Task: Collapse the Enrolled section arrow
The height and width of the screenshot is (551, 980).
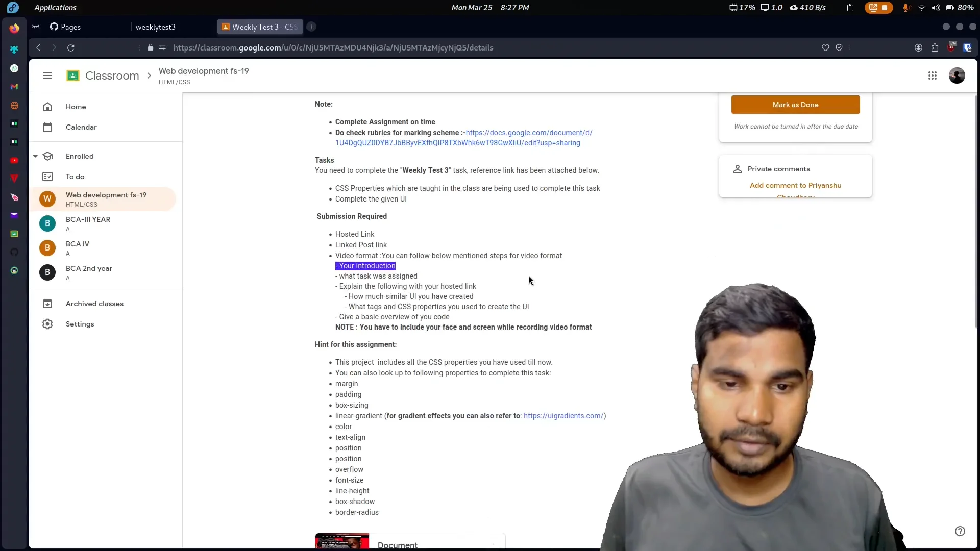Action: (35, 156)
